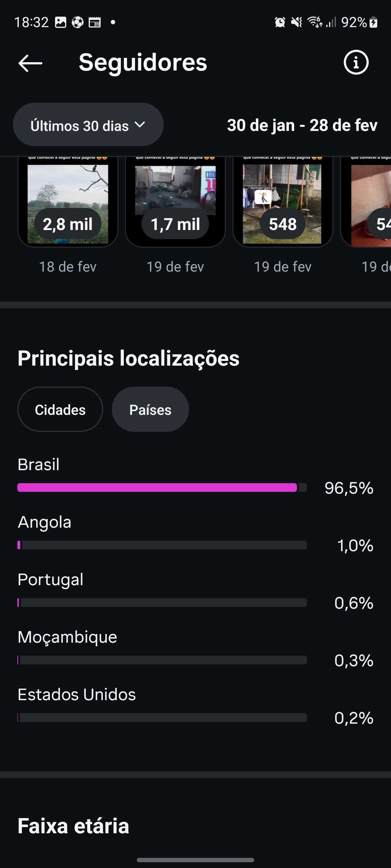This screenshot has width=391, height=868.
Task: Tap the battery charging icon
Action: tap(374, 22)
